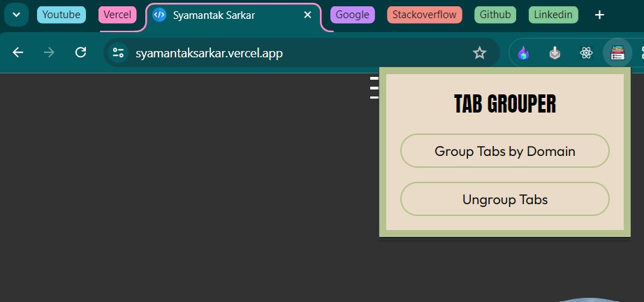Image resolution: width=644 pixels, height=302 pixels.
Task: Expand the Stackoverflow tab group
Action: (x=424, y=15)
